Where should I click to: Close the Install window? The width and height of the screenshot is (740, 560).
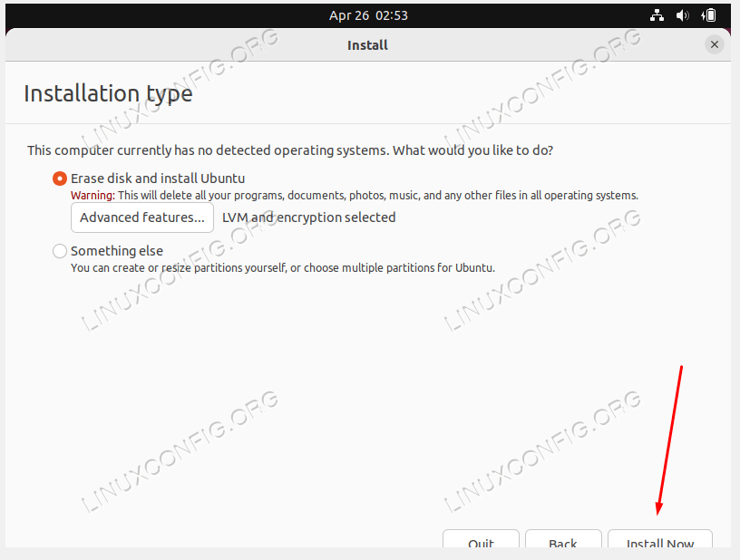coord(714,44)
